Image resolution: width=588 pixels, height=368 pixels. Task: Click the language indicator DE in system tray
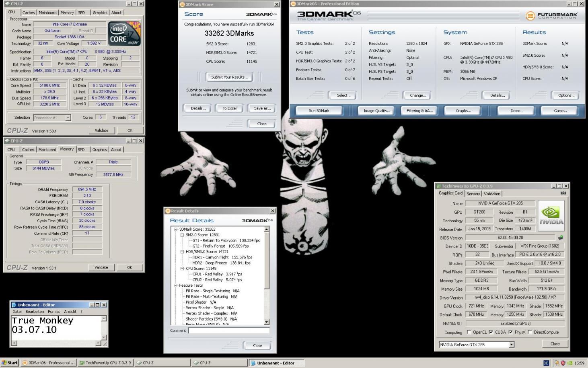[546, 363]
